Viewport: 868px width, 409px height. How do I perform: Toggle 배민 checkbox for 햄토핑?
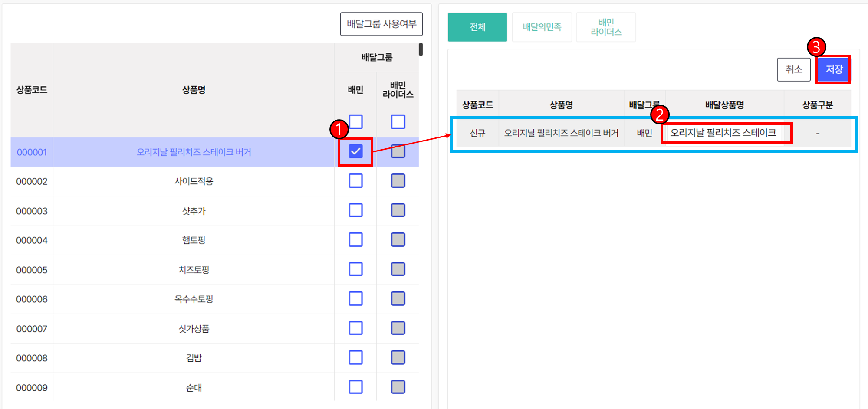click(355, 240)
